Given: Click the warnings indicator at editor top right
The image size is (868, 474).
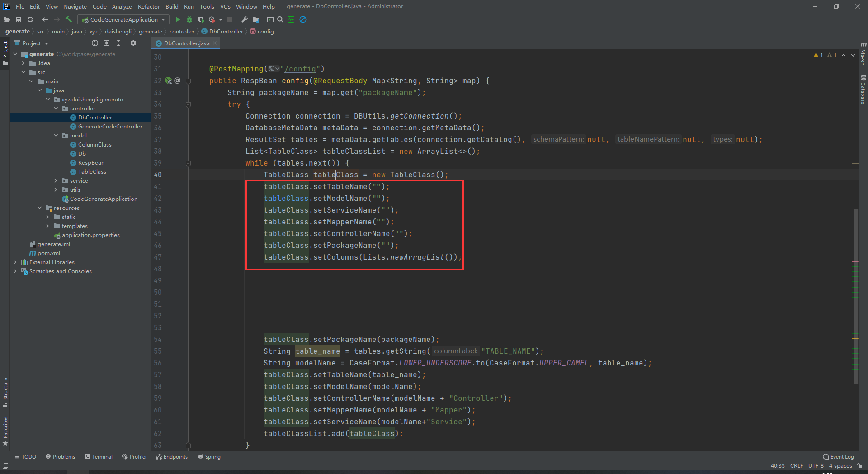Looking at the screenshot, I should click(x=825, y=55).
